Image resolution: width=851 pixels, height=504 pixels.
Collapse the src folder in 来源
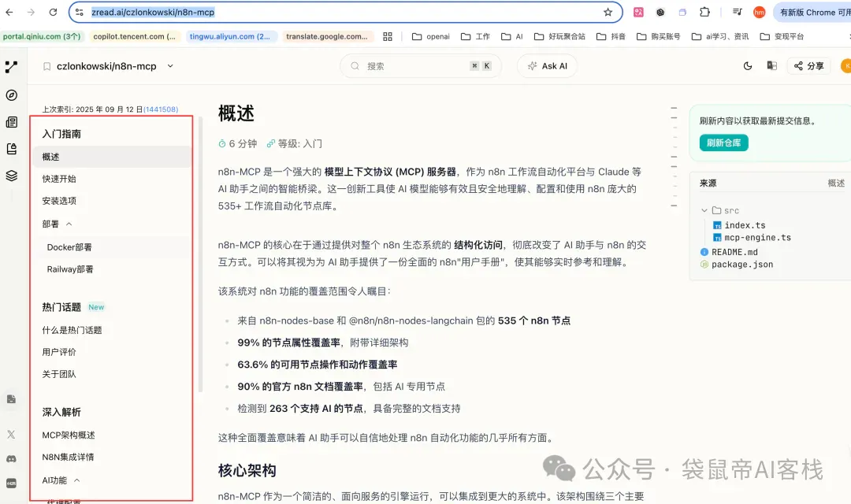tap(704, 210)
